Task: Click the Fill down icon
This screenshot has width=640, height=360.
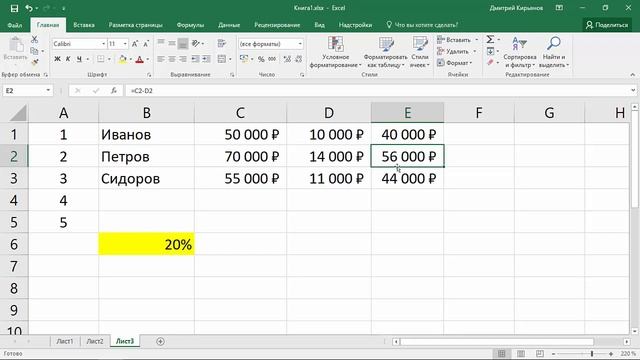Action: point(490,51)
